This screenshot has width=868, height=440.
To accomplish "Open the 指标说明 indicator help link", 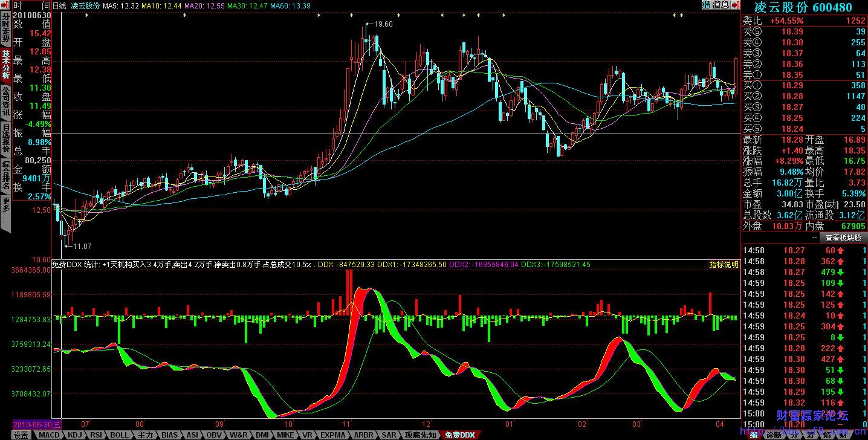I will [724, 265].
